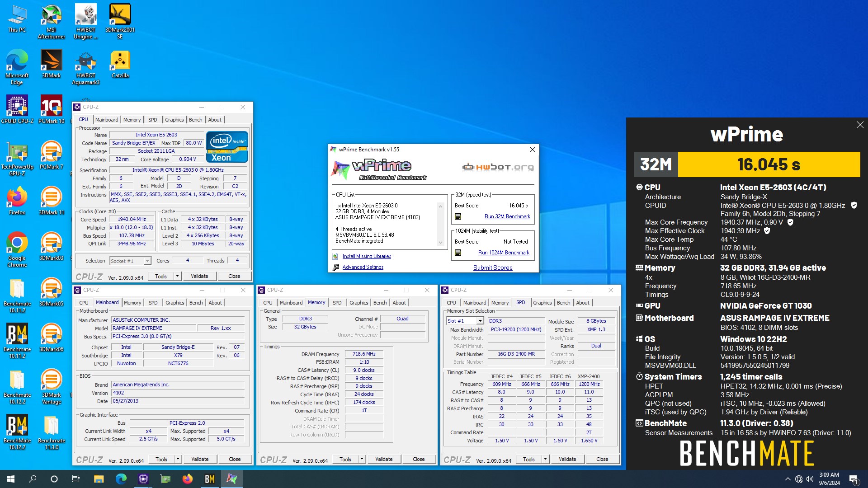
Task: Open Google Chrome desktop shortcut
Action: (17, 249)
